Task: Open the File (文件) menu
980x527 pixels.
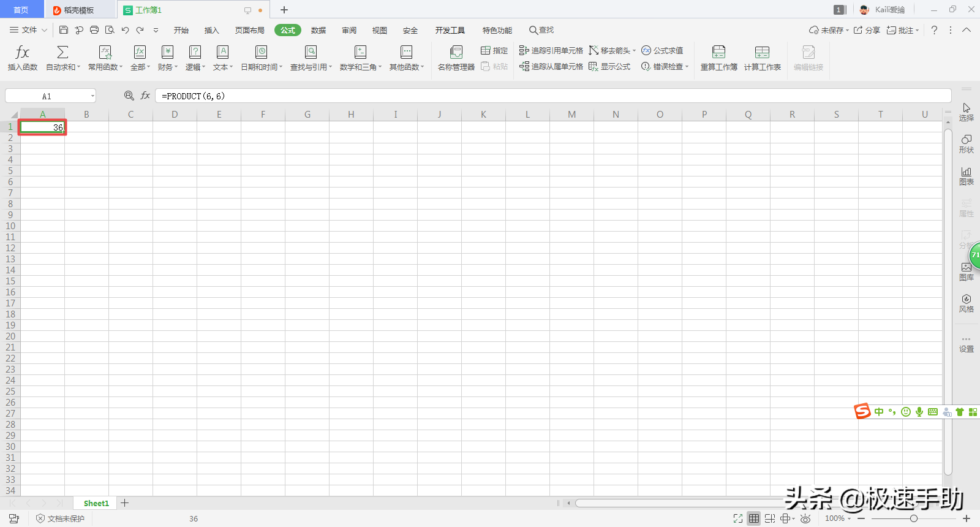Action: coord(28,30)
